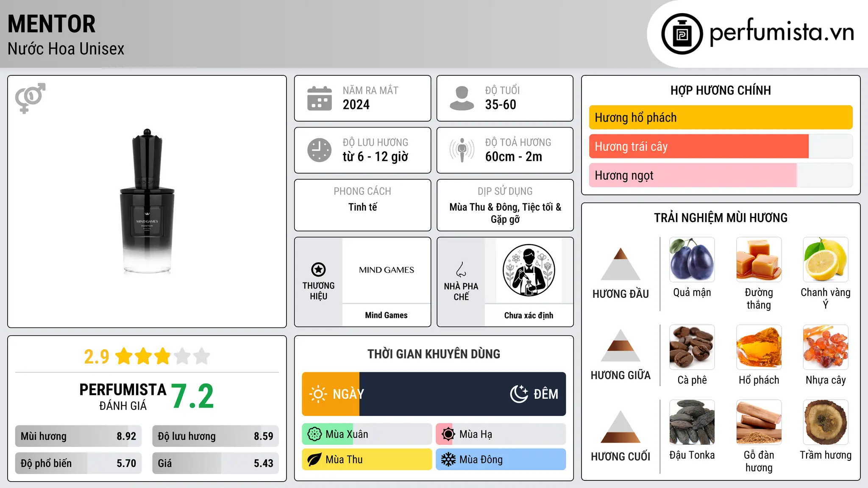
Task: Click the Trải nghiệm mùi hương heading
Action: click(721, 218)
